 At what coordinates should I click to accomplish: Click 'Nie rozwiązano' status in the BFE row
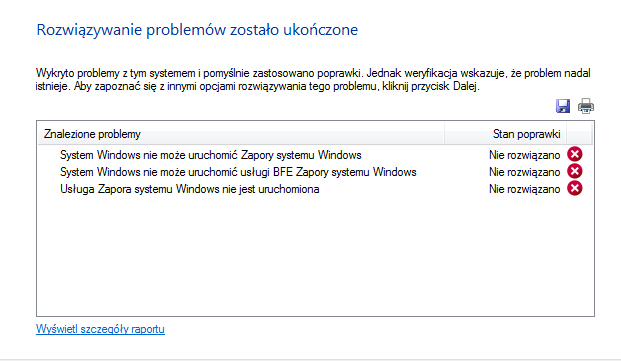(524, 172)
